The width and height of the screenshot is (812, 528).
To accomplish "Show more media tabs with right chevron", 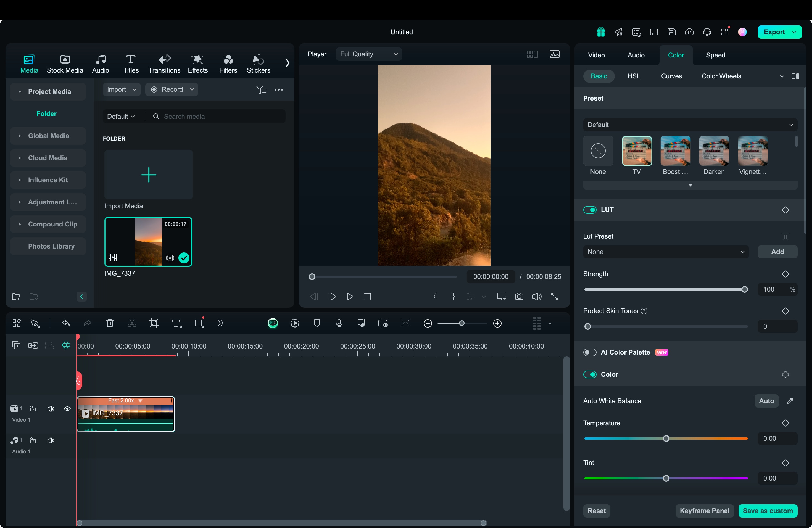I will pos(287,63).
